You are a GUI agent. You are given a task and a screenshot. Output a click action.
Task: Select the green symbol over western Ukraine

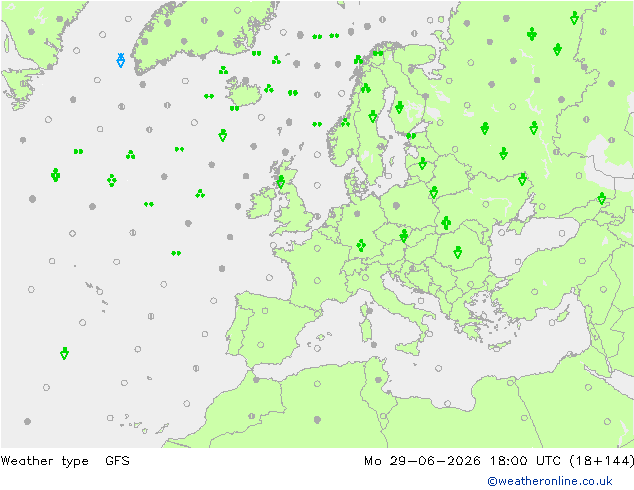(x=446, y=223)
